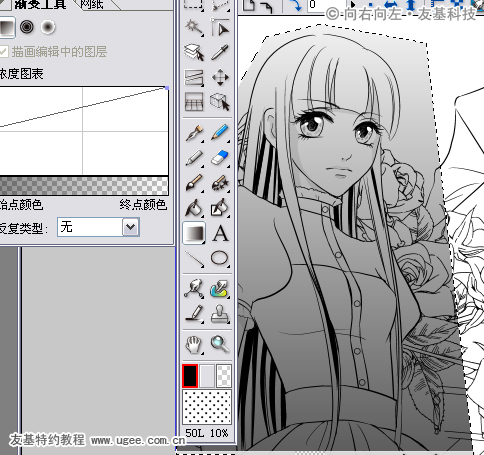Viewport: 484px width, 455px height.
Task: Select the black foreground color swatch
Action: pos(190,376)
